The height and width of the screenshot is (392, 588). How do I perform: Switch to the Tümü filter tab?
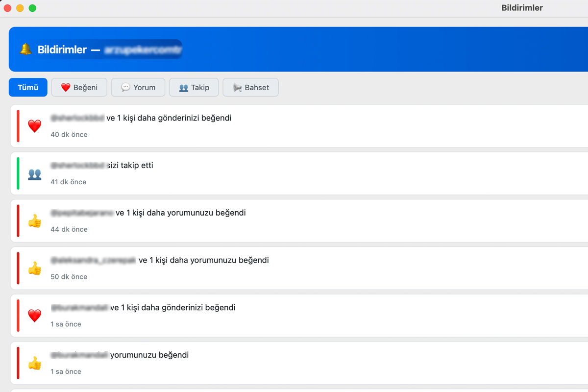[28, 88]
